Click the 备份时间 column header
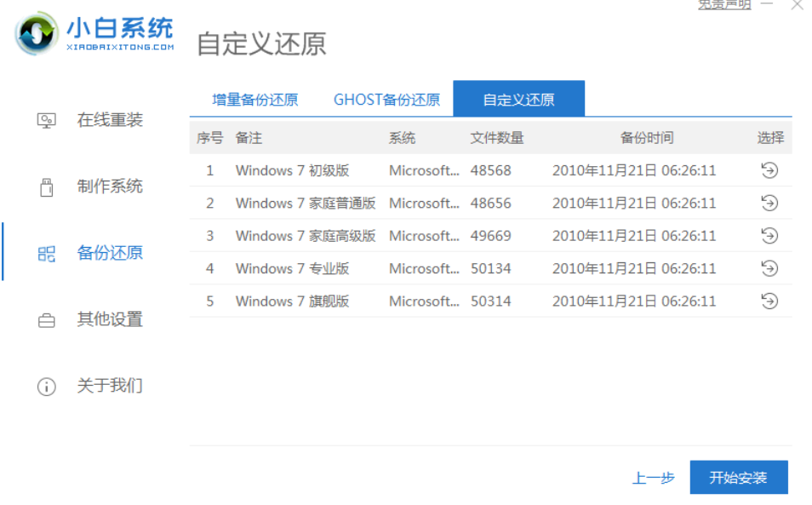812x505 pixels. point(646,138)
